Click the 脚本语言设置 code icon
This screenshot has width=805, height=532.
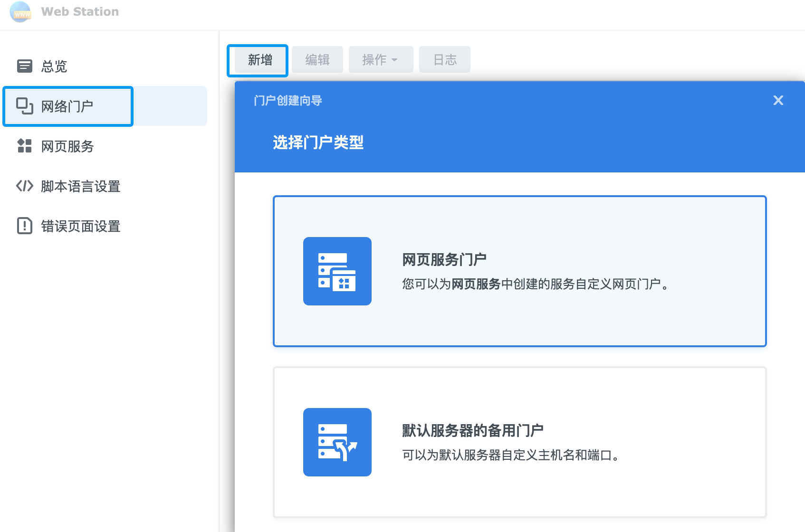click(x=25, y=186)
